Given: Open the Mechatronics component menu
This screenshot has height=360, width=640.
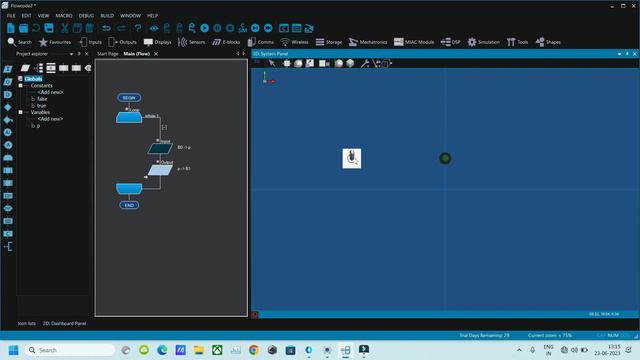Looking at the screenshot, I should 368,42.
